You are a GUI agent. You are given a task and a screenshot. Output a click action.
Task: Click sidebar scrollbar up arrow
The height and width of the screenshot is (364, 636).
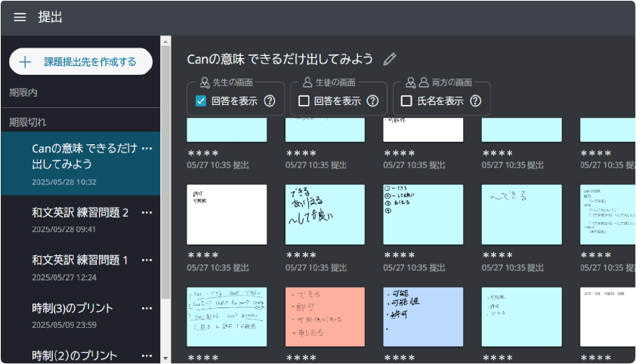(x=165, y=42)
